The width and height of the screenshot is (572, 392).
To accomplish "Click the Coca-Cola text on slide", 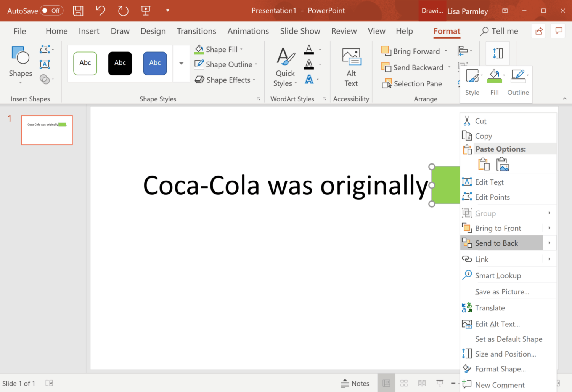I will [x=286, y=186].
